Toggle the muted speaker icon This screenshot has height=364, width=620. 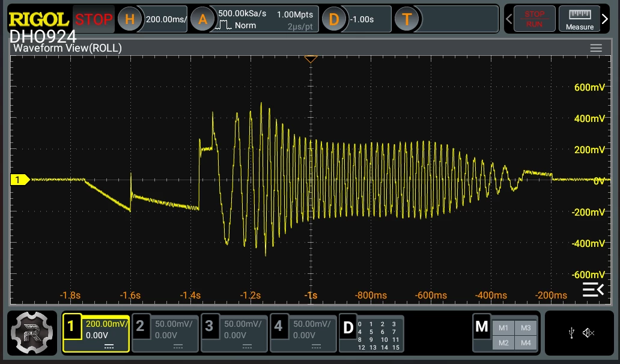click(588, 333)
